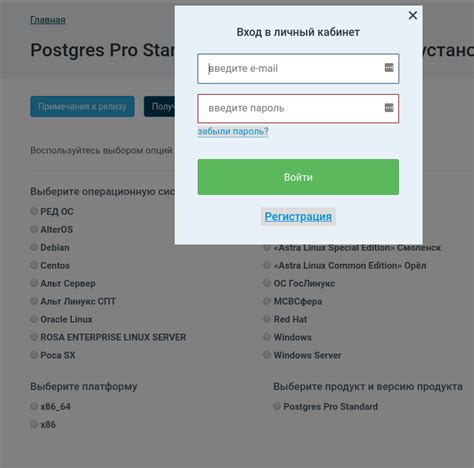Click the green 'Войти' button
Image resolution: width=474 pixels, height=468 pixels.
pos(298,177)
